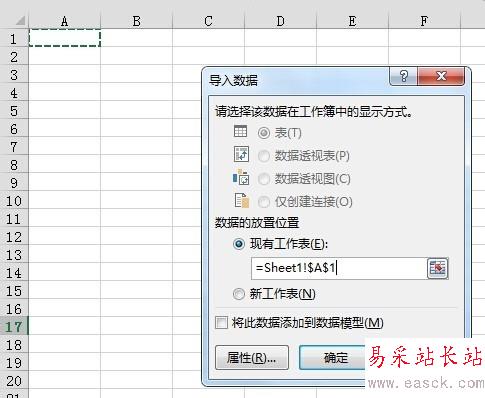Select row 2 header
The width and height of the screenshot is (485, 398).
click(14, 57)
